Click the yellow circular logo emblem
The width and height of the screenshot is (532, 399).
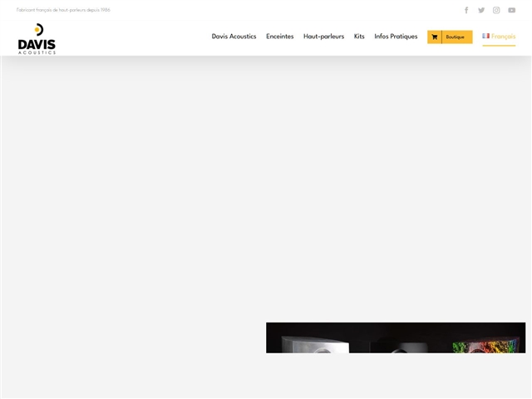tap(37, 30)
